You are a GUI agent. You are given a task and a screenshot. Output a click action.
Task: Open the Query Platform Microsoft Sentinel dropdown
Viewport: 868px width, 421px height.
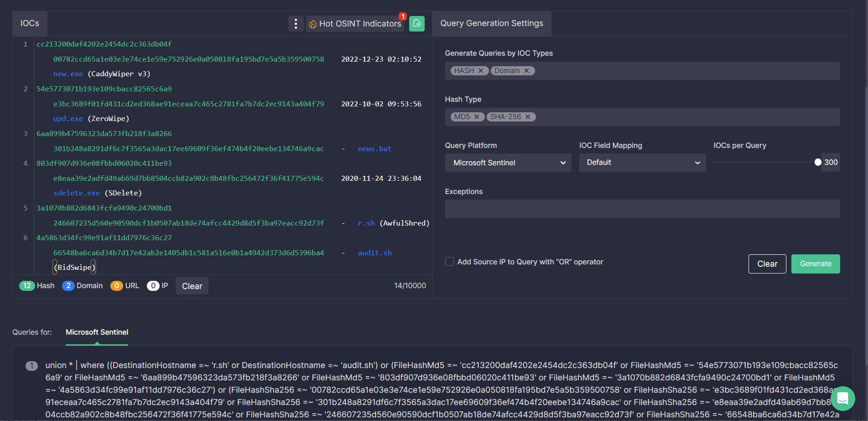[x=508, y=163]
